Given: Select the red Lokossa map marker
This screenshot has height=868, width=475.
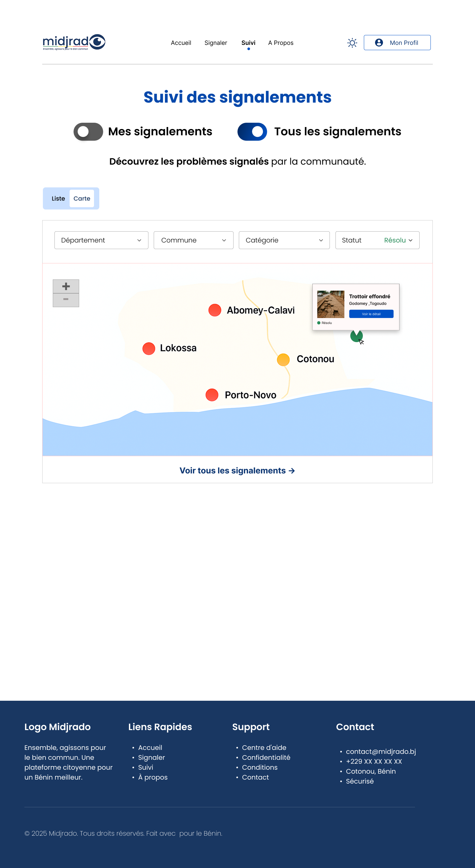Looking at the screenshot, I should 148,348.
